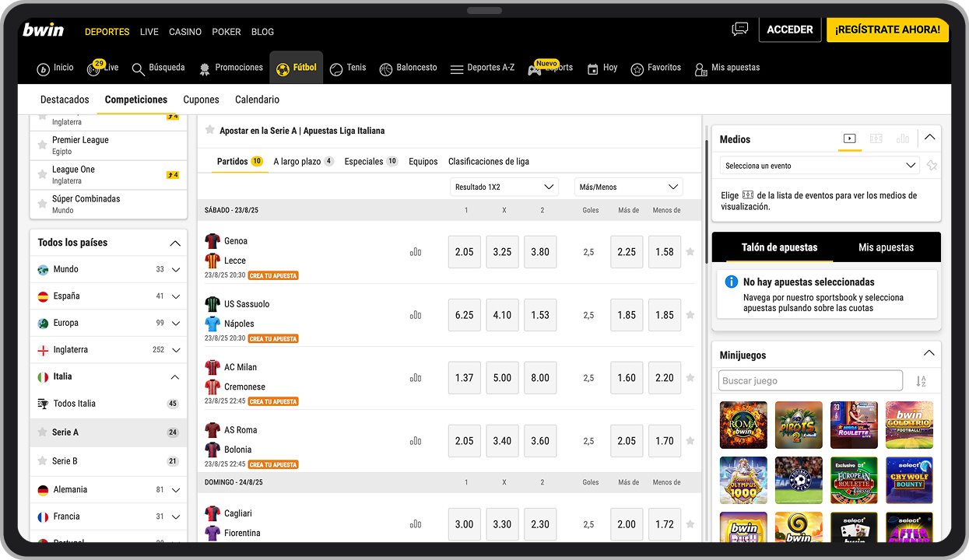The width and height of the screenshot is (969, 560).
Task: Click ¡REGÍSTRATE AHORA! button
Action: (x=887, y=30)
